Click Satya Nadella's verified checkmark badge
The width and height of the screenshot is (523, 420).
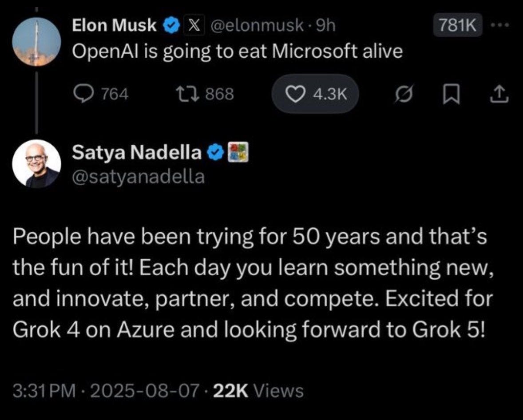point(215,153)
